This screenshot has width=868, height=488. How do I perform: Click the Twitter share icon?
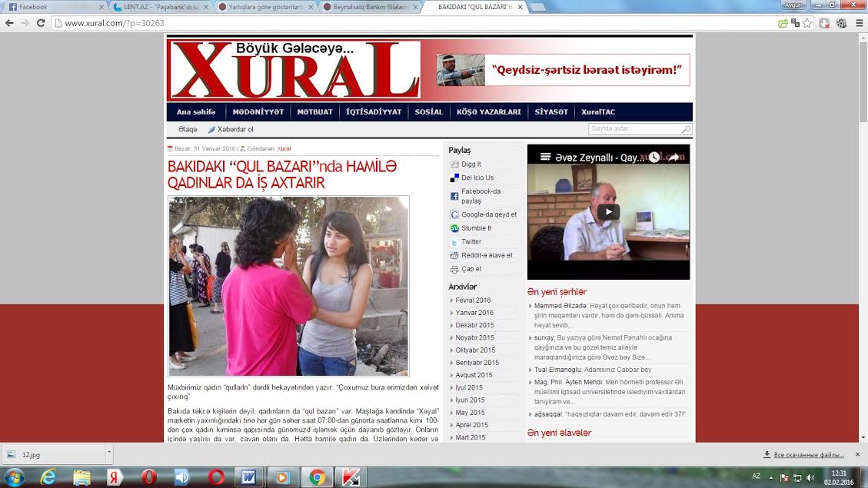coord(454,242)
